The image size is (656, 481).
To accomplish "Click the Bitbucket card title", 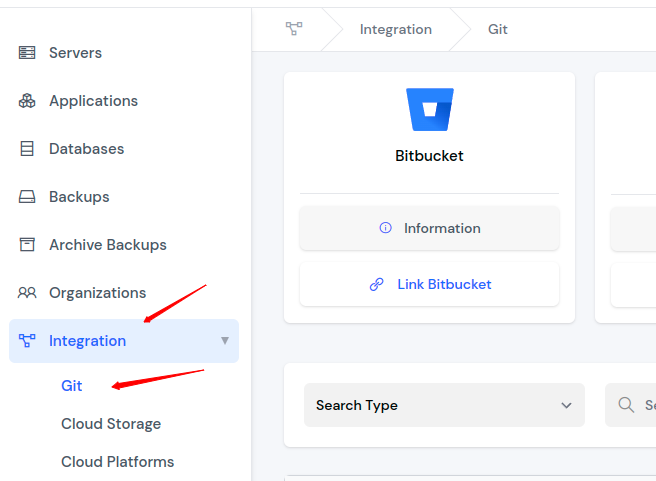I will pos(429,156).
